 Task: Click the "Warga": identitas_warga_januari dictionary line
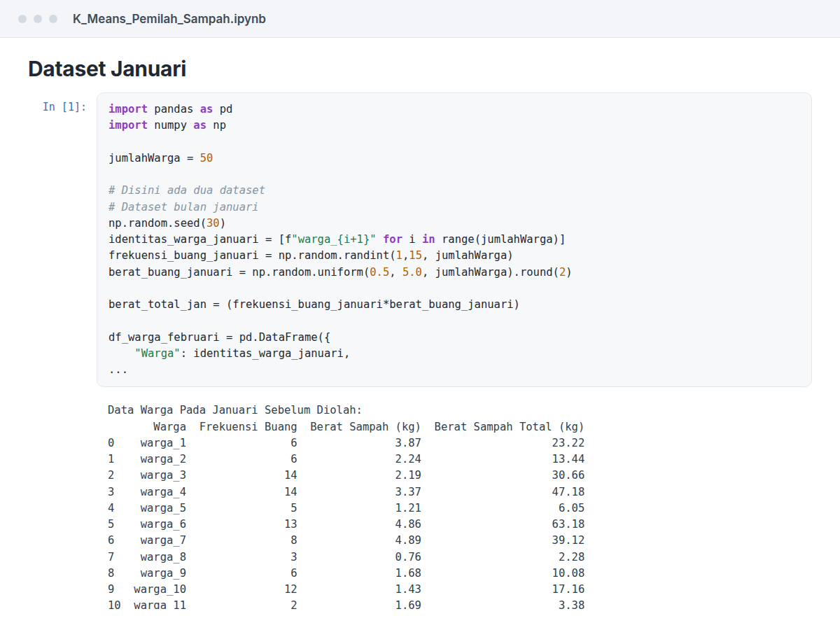coord(242,353)
